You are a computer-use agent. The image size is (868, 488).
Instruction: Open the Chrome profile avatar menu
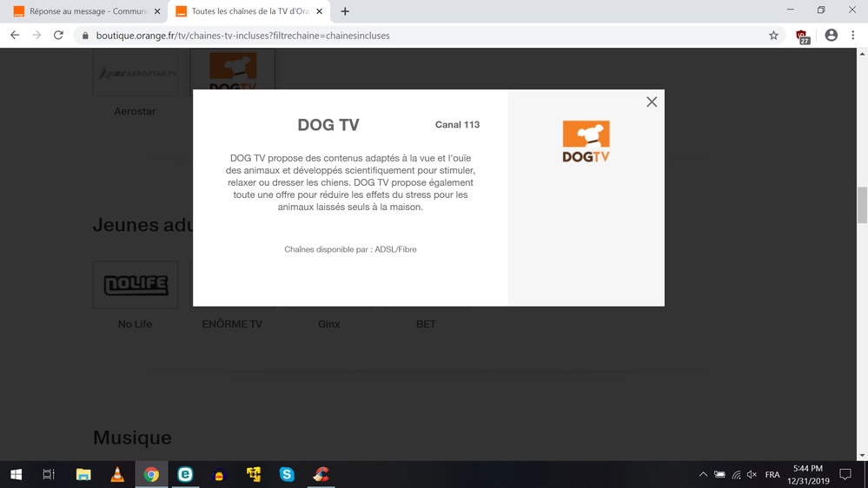[831, 36]
